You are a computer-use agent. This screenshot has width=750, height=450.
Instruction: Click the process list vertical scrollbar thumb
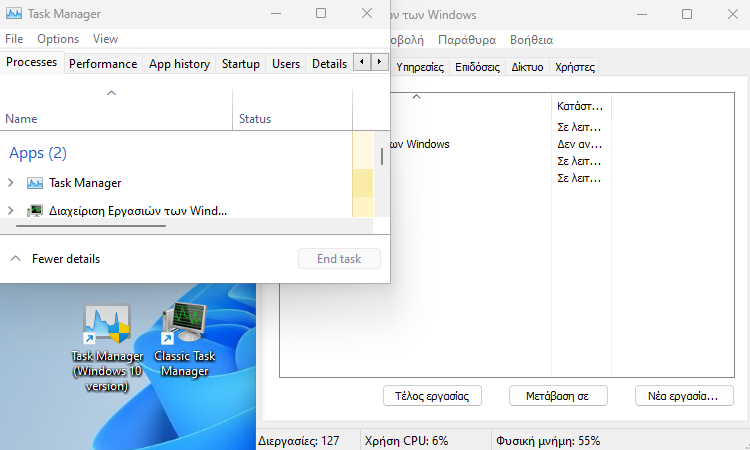pyautogui.click(x=382, y=156)
